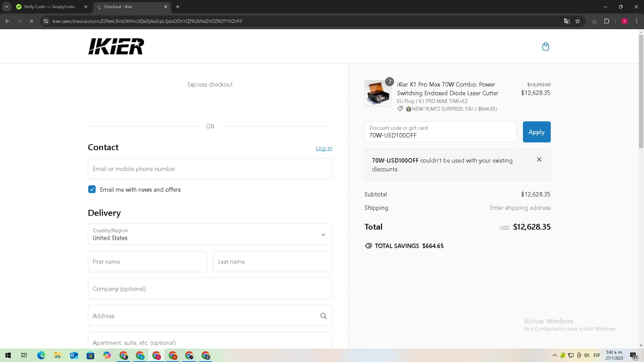Open the Chrome profile avatar Z
This screenshot has width=644, height=362.
pos(625,21)
